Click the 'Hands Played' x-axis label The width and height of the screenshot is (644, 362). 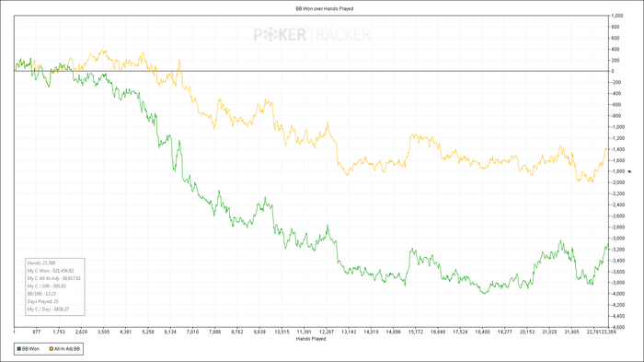click(311, 339)
